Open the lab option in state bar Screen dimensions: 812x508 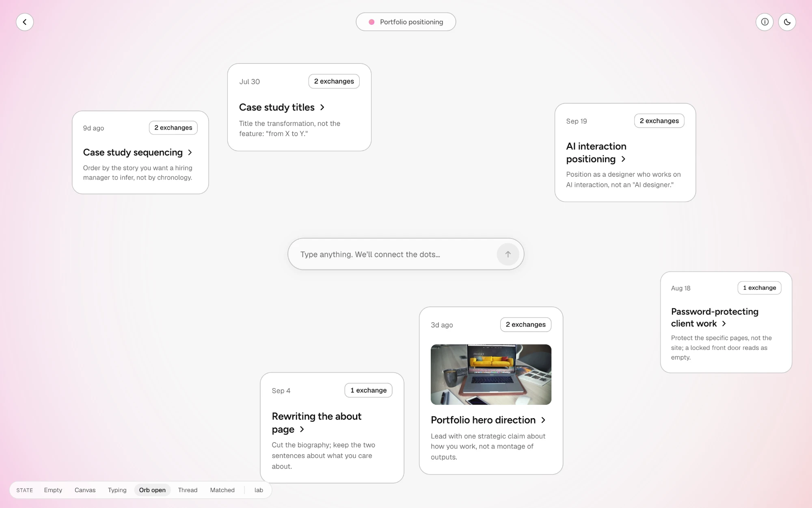[x=259, y=490]
